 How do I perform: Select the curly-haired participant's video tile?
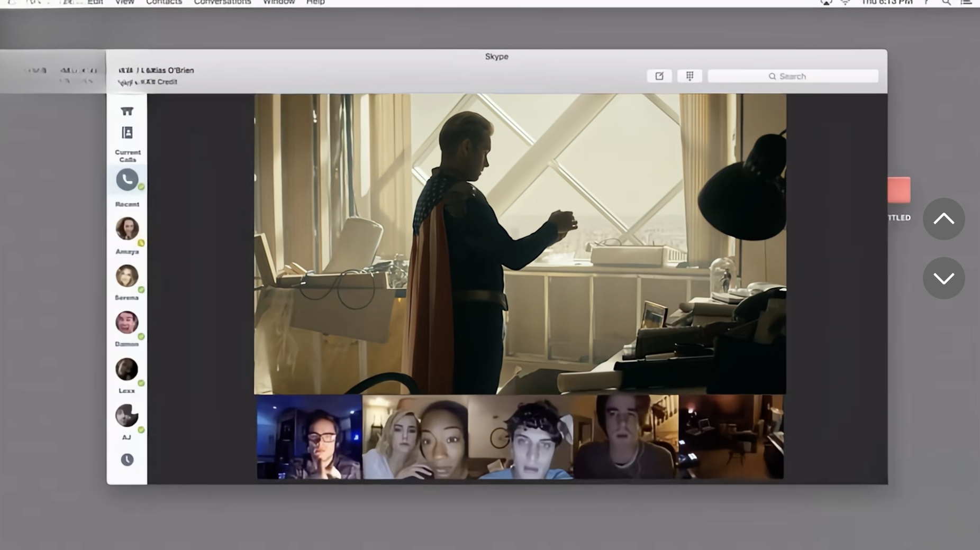coord(521,437)
